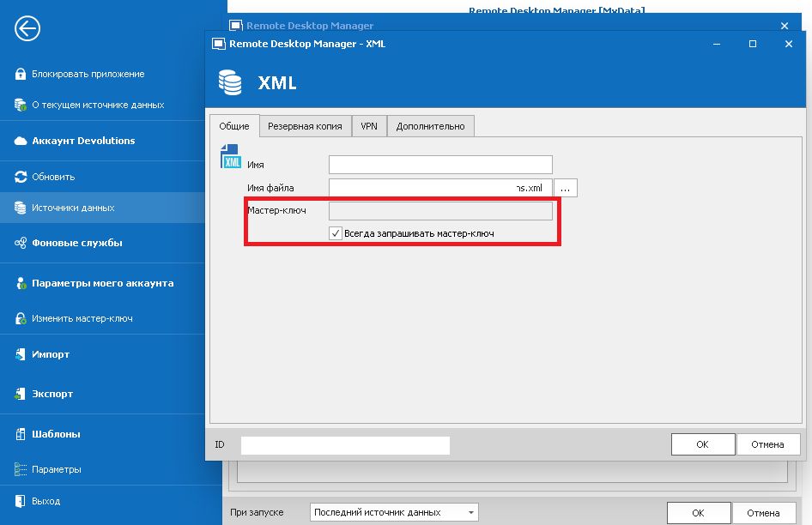Click the services icon beside Фоновые службы

click(21, 243)
